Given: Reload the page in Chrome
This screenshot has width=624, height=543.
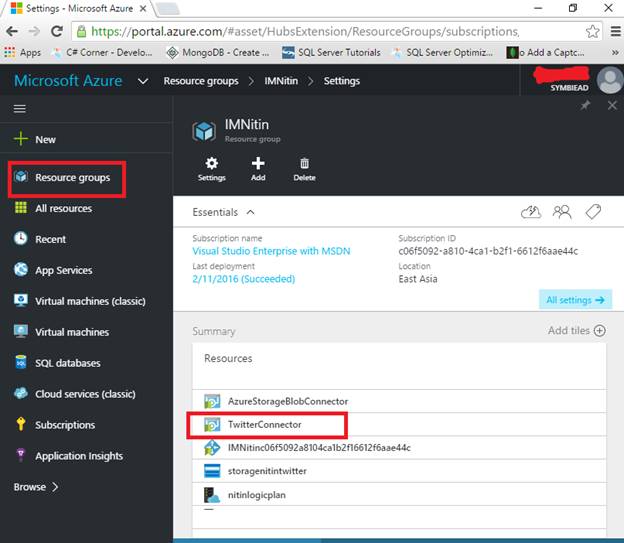Looking at the screenshot, I should point(57,31).
